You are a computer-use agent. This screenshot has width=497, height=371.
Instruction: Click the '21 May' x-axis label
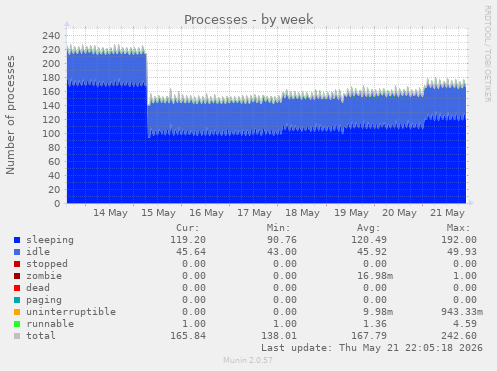pyautogui.click(x=447, y=213)
